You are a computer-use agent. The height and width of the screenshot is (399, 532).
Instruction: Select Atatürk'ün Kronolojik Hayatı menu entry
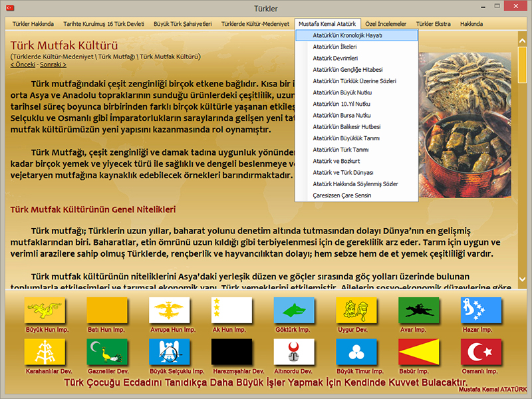pyautogui.click(x=356, y=35)
